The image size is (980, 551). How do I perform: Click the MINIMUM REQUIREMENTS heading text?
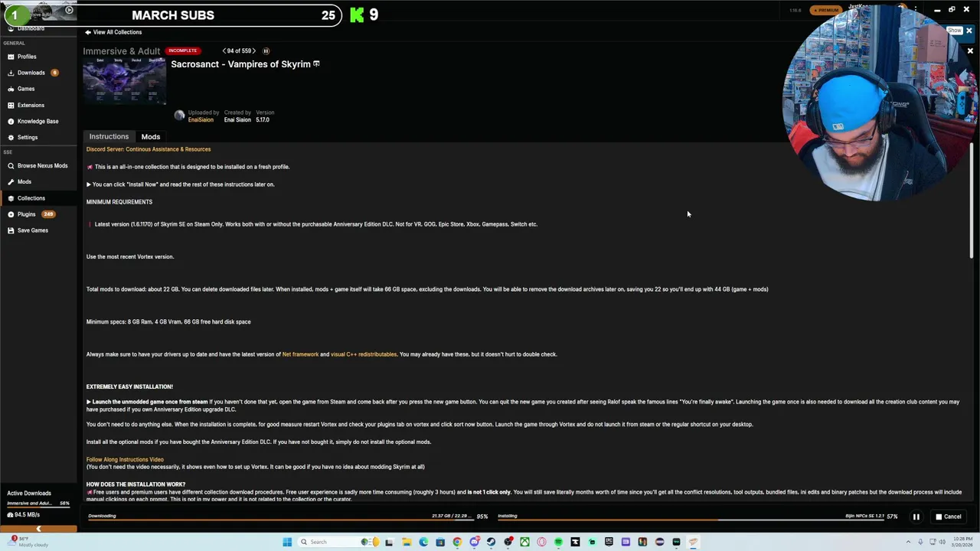pyautogui.click(x=119, y=202)
